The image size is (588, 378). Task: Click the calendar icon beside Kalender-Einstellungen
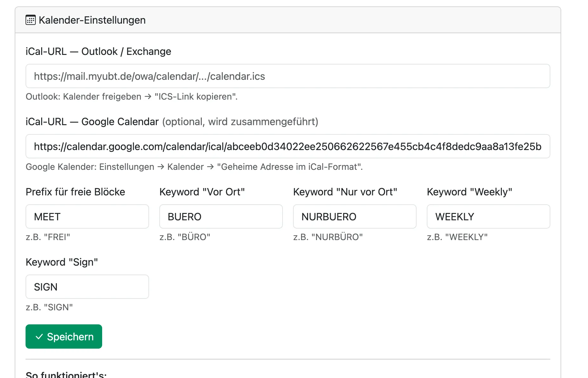pyautogui.click(x=31, y=20)
